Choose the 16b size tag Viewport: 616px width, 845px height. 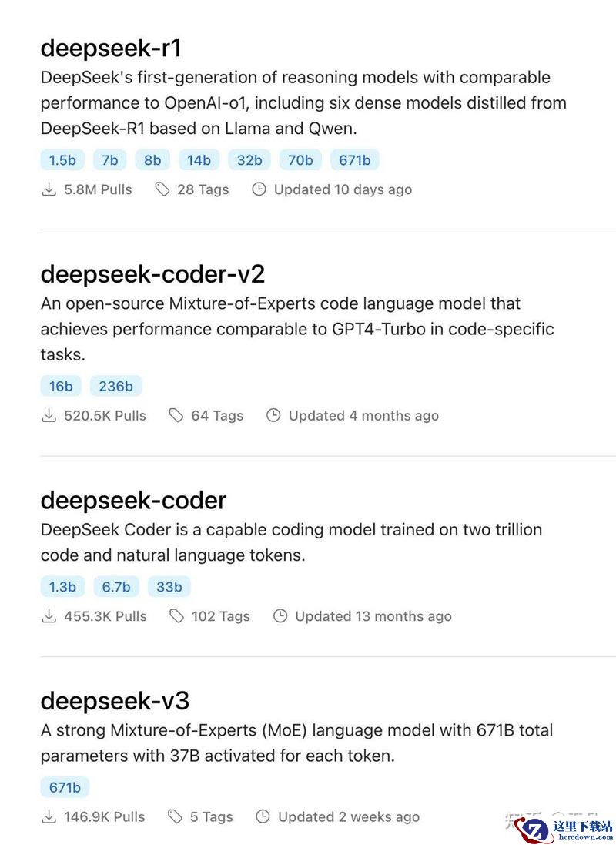[61, 387]
